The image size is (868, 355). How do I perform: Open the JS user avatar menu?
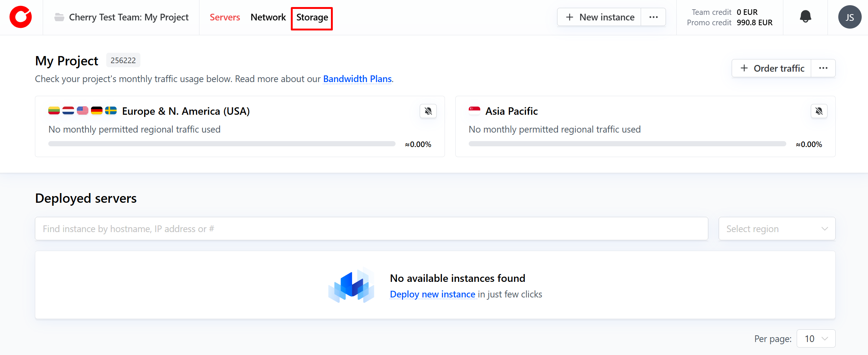coord(849,17)
